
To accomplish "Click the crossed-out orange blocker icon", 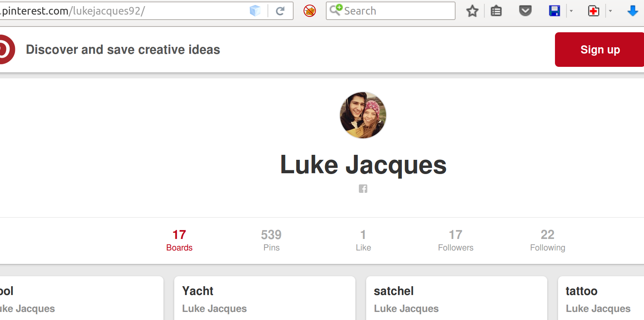I will click(310, 11).
